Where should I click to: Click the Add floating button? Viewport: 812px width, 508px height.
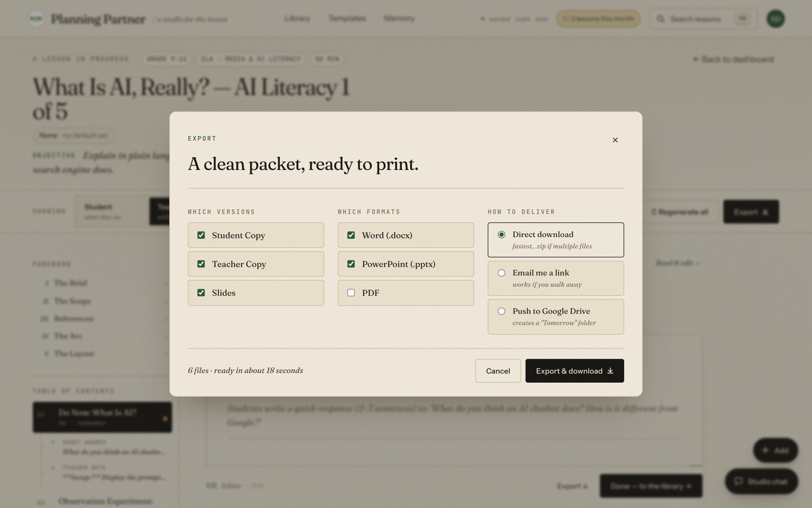(x=775, y=450)
